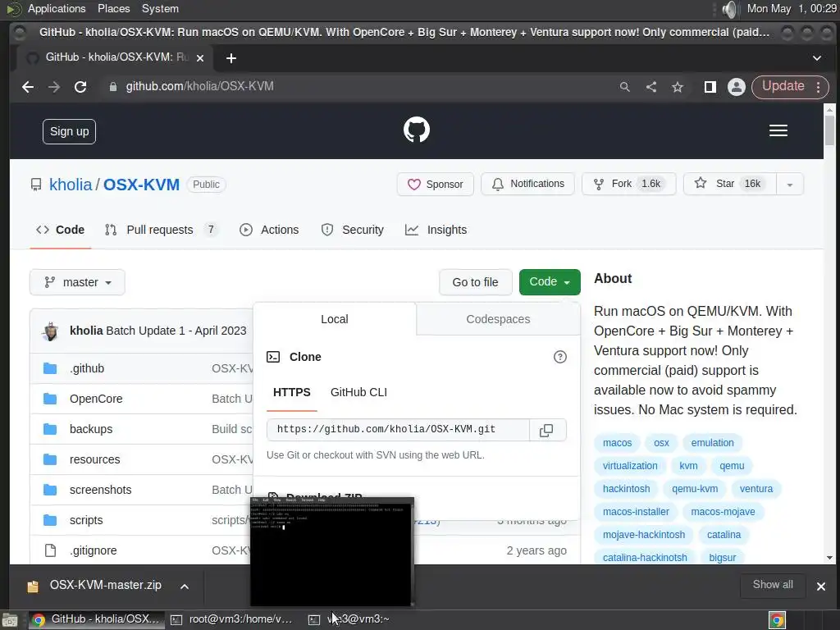Open the Chrome Update menu
The height and width of the screenshot is (630, 840).
point(790,87)
